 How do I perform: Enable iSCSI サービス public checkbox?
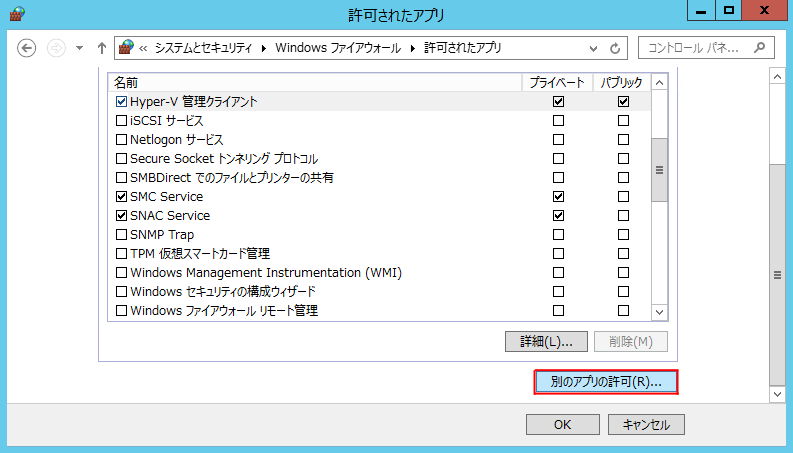[x=623, y=121]
